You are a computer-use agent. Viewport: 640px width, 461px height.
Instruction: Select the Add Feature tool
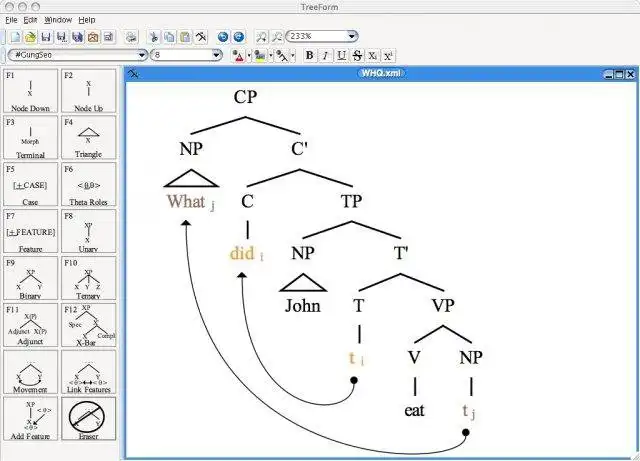coord(31,419)
